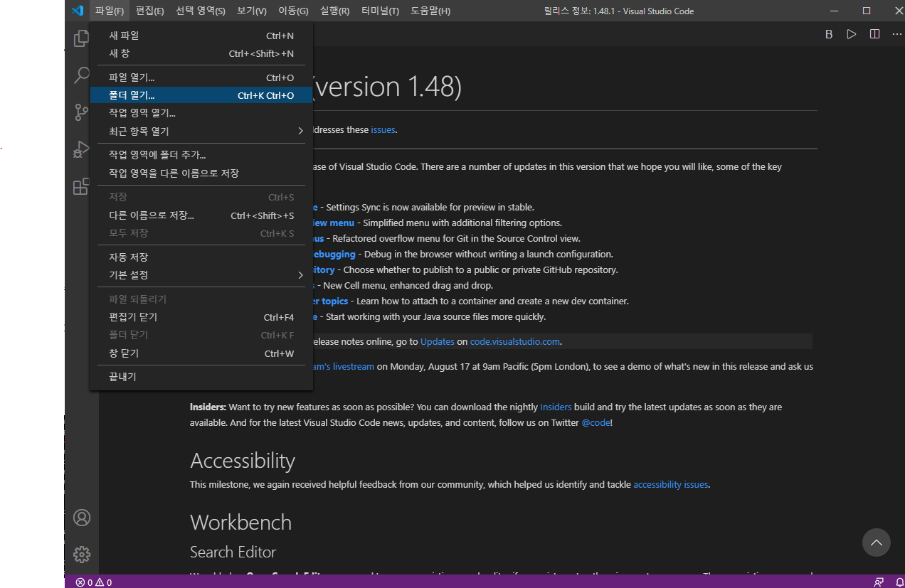Open the issues link
The image size is (905, 588).
[383, 130]
